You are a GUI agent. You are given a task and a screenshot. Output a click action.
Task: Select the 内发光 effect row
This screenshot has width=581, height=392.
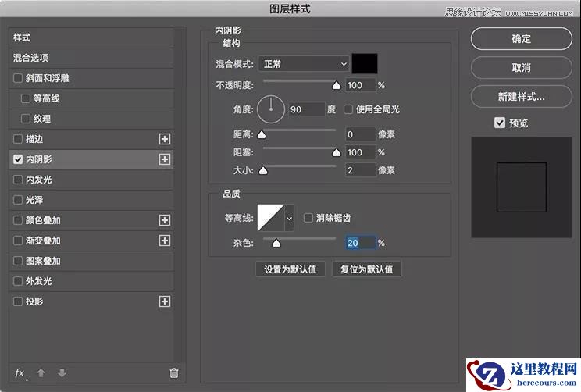point(91,180)
